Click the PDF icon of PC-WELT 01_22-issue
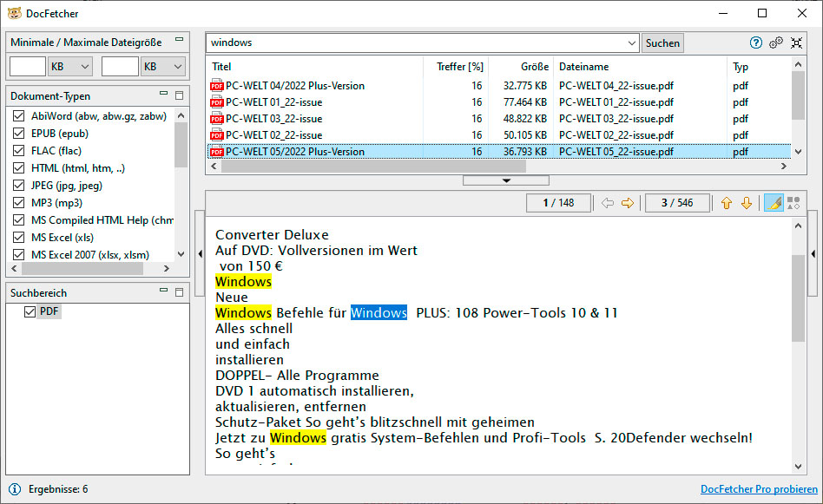The image size is (823, 504). point(217,102)
